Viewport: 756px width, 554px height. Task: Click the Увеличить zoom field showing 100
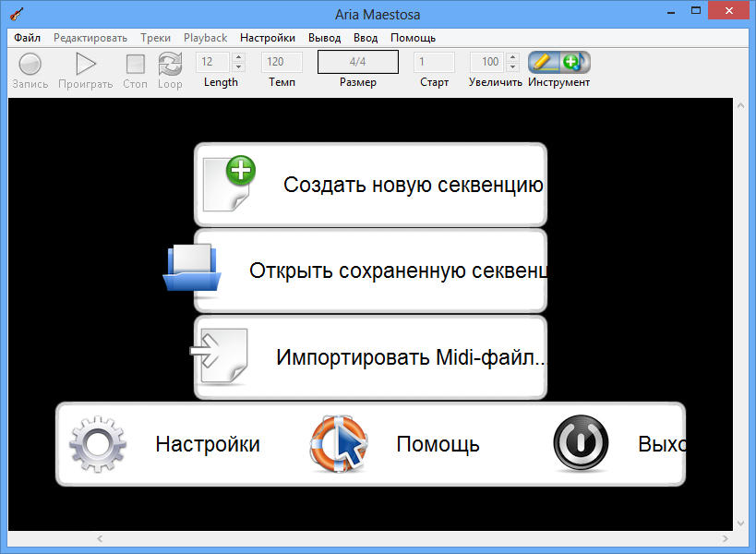tap(487, 62)
